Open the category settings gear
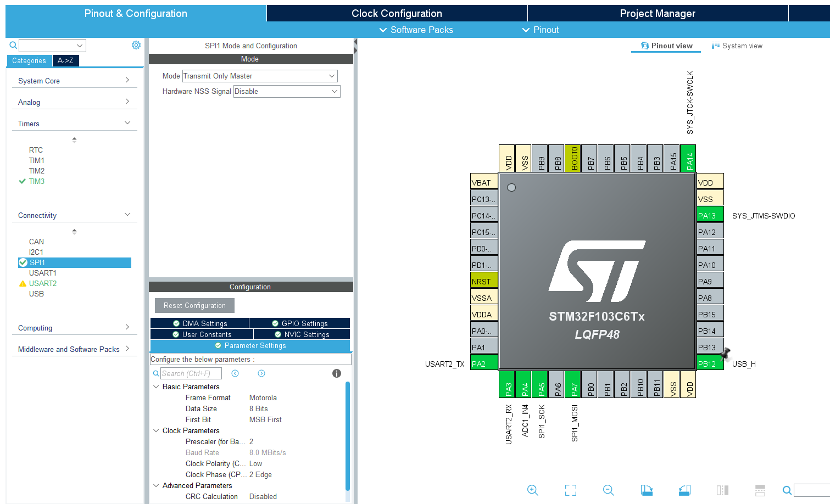Screen dimensions: 830x504 click(136, 45)
